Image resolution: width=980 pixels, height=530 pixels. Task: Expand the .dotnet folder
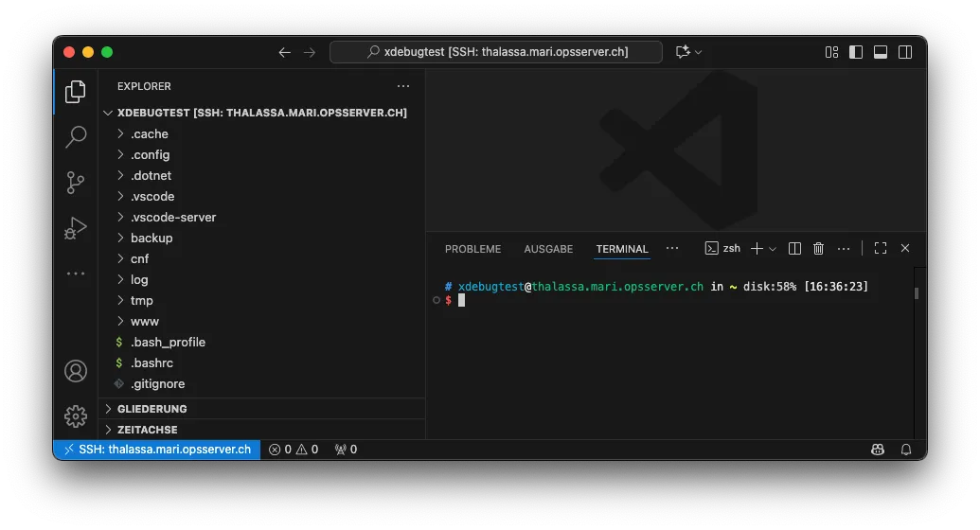262,176
